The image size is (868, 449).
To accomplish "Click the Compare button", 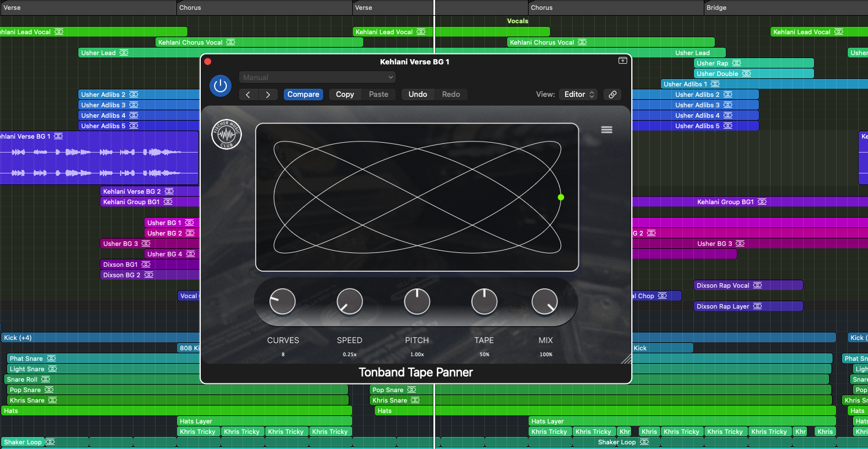I will (303, 95).
